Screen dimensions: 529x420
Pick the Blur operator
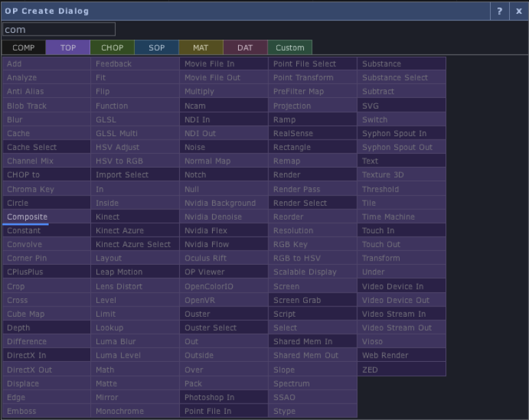[x=47, y=120]
